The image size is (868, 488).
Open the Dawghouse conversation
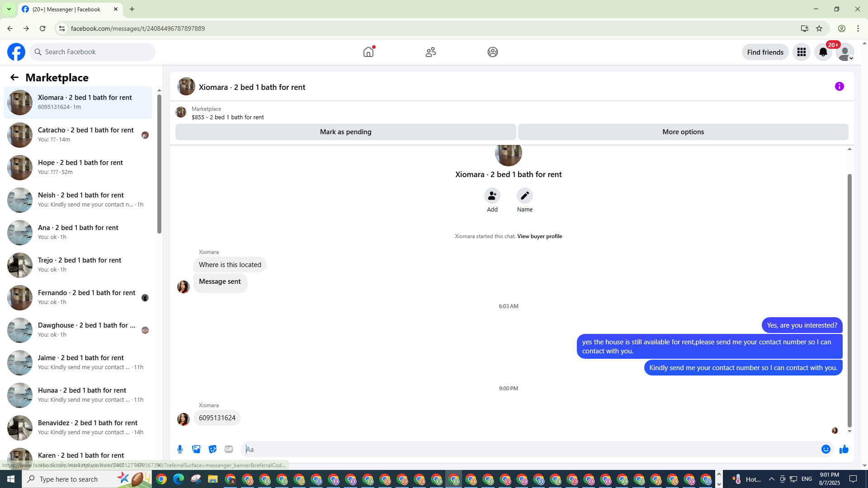pos(78,330)
